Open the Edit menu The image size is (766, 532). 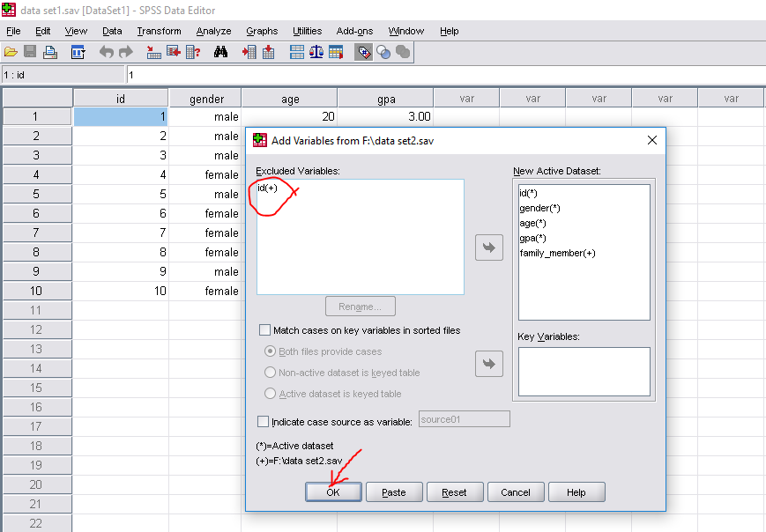click(43, 31)
